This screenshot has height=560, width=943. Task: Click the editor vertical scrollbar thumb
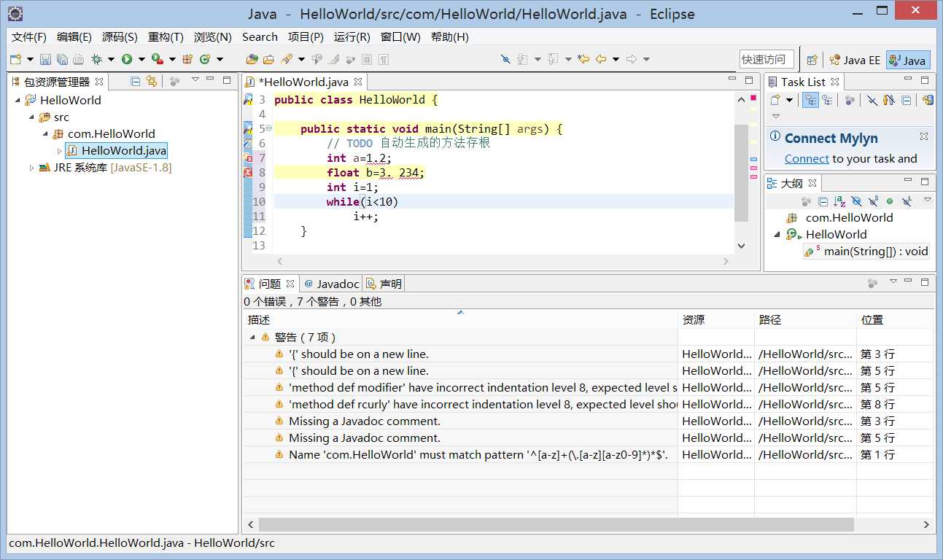pos(741,173)
